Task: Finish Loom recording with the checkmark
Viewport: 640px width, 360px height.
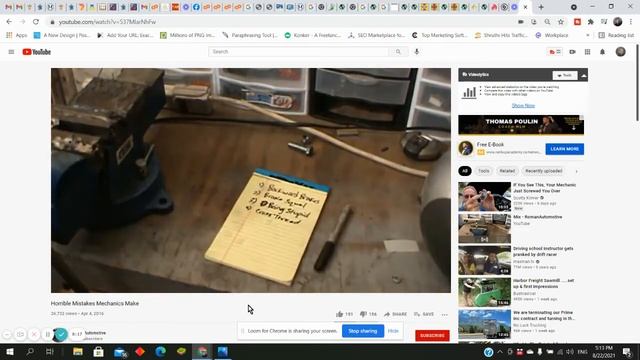Action: (61, 335)
